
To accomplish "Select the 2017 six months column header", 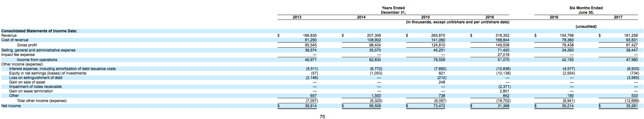I will tap(618, 17).
